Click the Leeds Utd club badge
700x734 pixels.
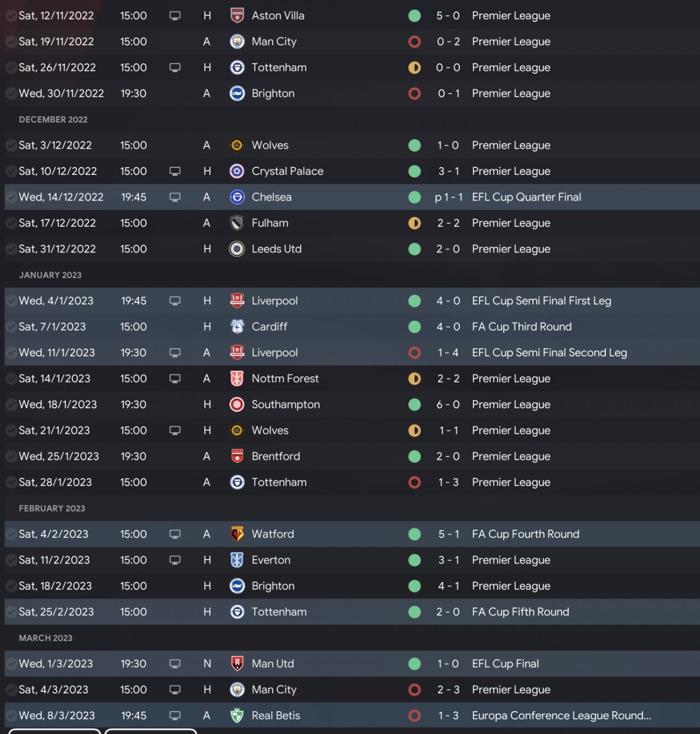tap(237, 249)
